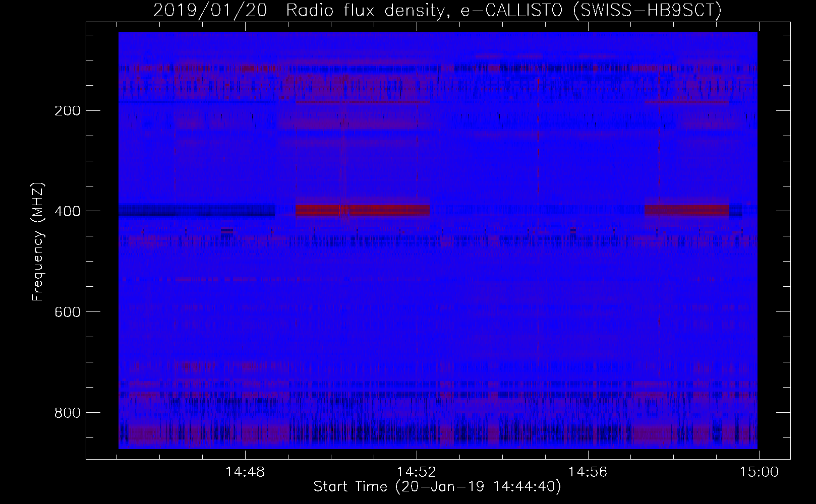Viewport: 816px width, 504px height.
Task: Click the 200 frequency tick label
Action: point(67,111)
